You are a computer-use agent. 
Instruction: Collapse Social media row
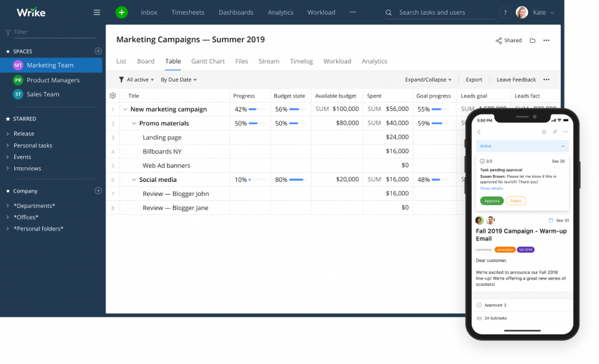(134, 179)
